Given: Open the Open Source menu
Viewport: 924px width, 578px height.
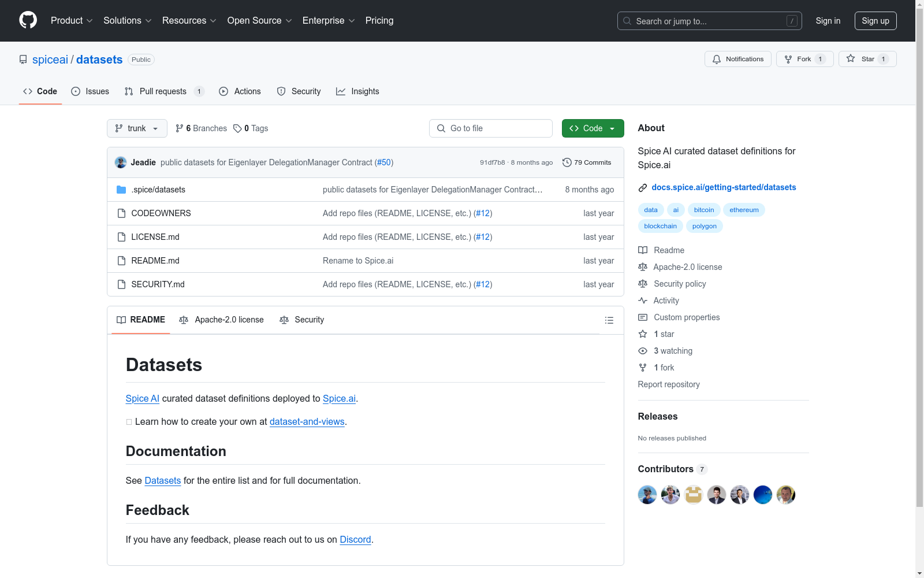Looking at the screenshot, I should click(x=260, y=21).
